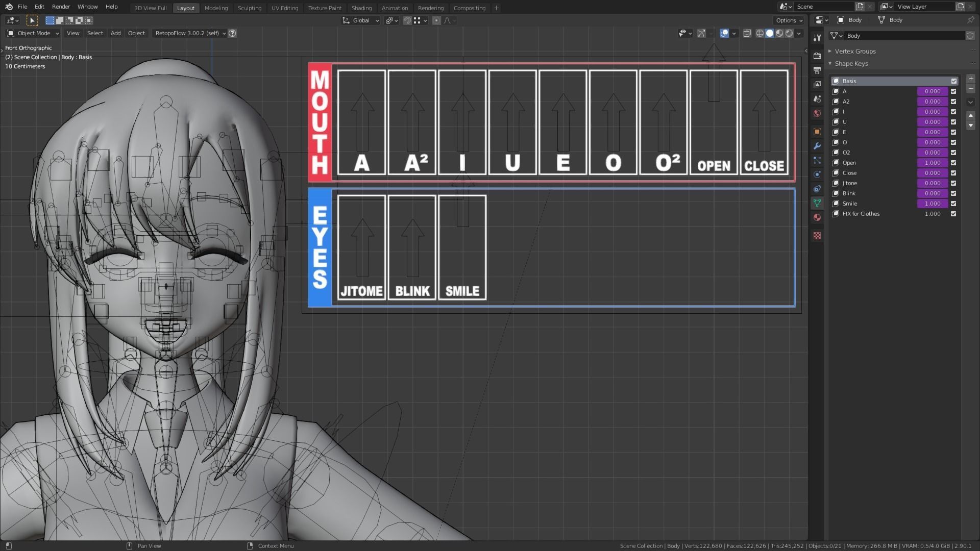Switch to the UV Editing workspace tab
The height and width of the screenshot is (551, 980).
(284, 8)
